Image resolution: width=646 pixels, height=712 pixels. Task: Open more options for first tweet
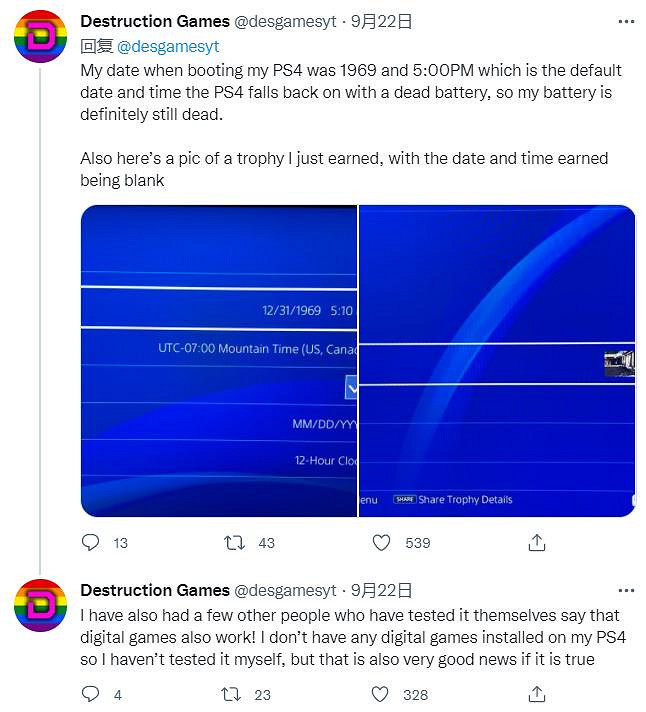(x=626, y=21)
